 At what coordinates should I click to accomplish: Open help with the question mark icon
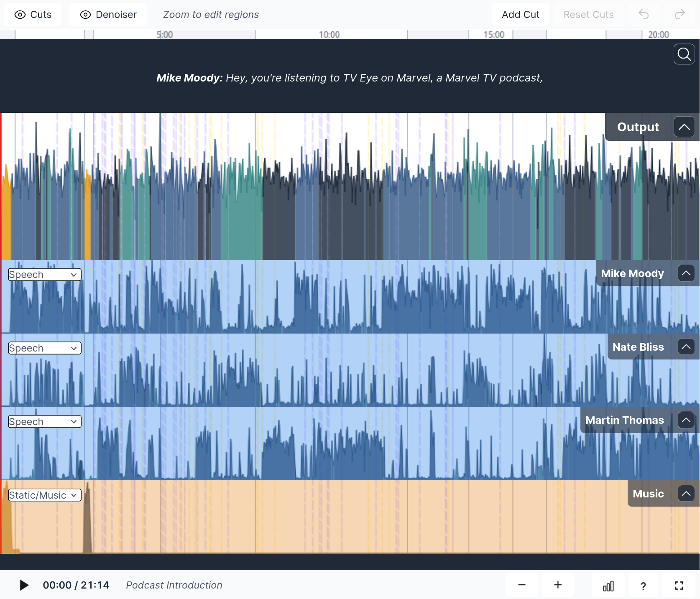[643, 586]
